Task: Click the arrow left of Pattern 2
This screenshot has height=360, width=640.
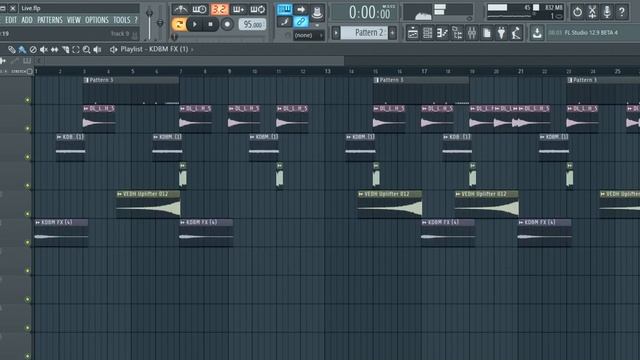Action: pos(336,33)
